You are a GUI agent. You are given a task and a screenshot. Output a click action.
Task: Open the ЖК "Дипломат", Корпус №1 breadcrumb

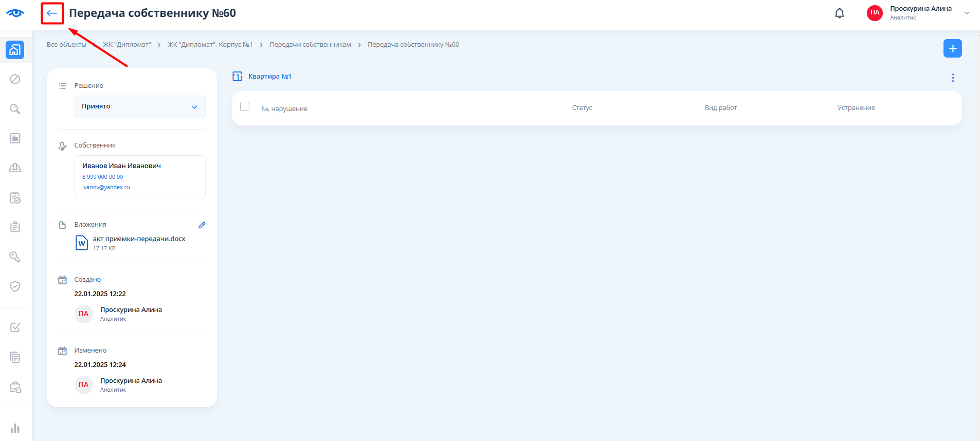coord(210,45)
